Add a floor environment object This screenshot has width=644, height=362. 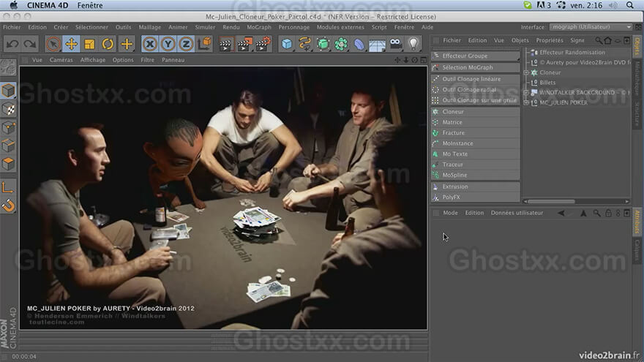(377, 44)
